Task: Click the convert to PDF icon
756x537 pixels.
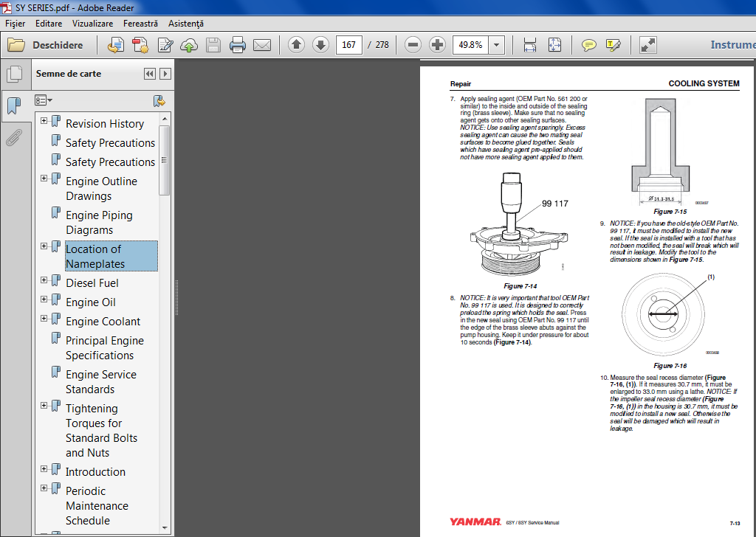Action: pos(116,45)
